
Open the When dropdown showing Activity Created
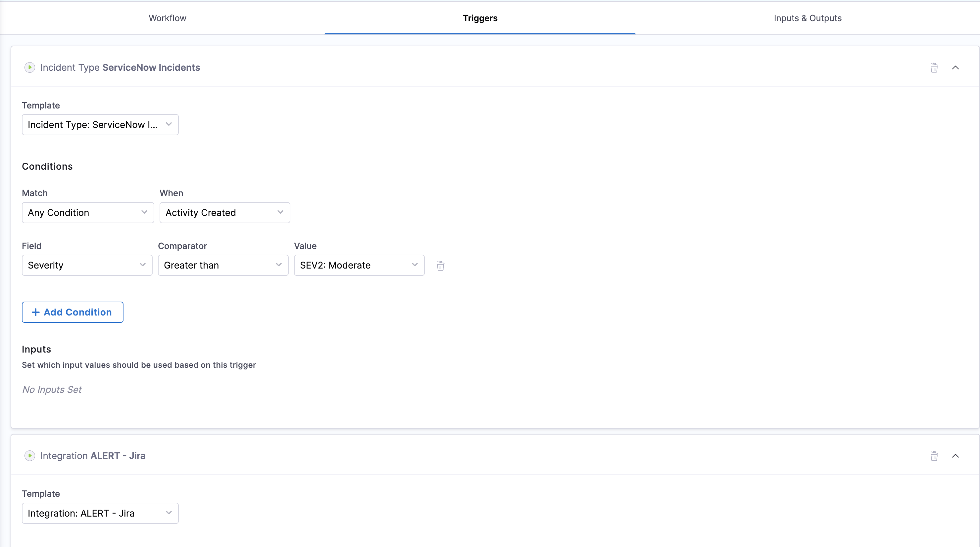[x=224, y=213]
